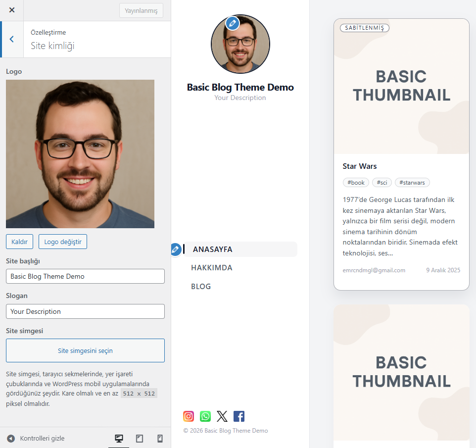Image resolution: width=476 pixels, height=448 pixels.
Task: Switch to desktop preview mode
Action: click(119, 439)
